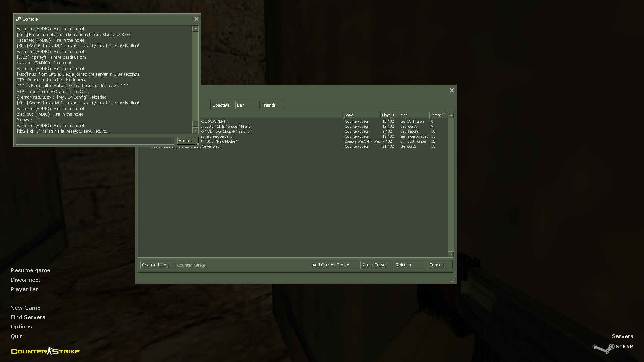Sort servers by Players column

pyautogui.click(x=390, y=115)
